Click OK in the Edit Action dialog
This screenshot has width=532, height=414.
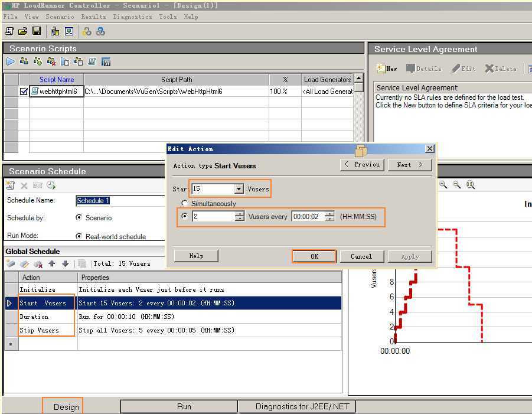314,256
